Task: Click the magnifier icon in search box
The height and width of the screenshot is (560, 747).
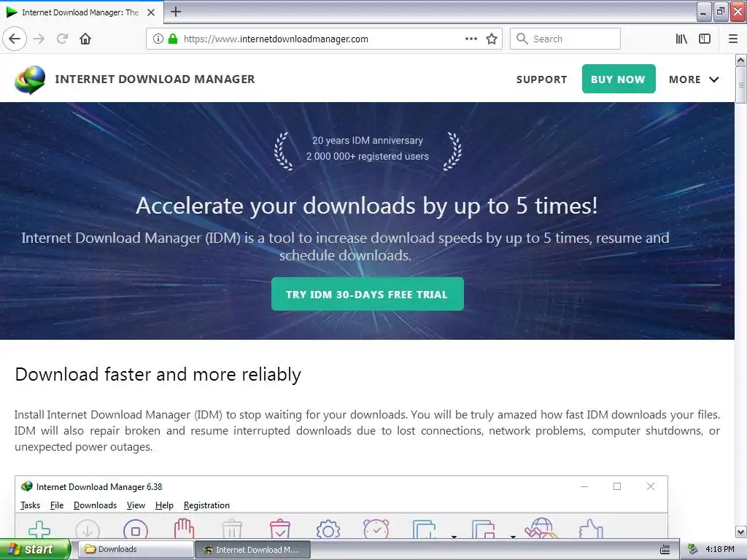Action: [x=522, y=39]
